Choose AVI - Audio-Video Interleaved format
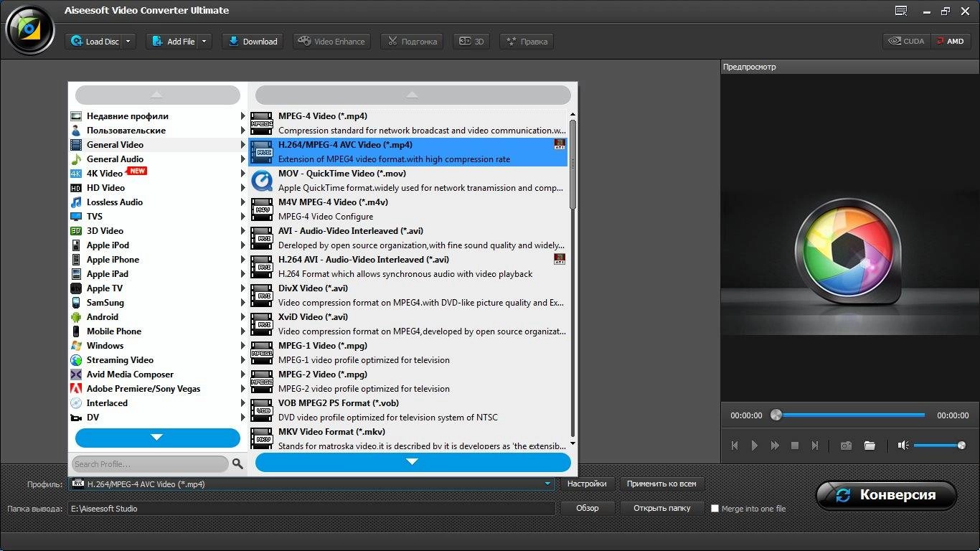Viewport: 980px width, 551px height. point(407,238)
